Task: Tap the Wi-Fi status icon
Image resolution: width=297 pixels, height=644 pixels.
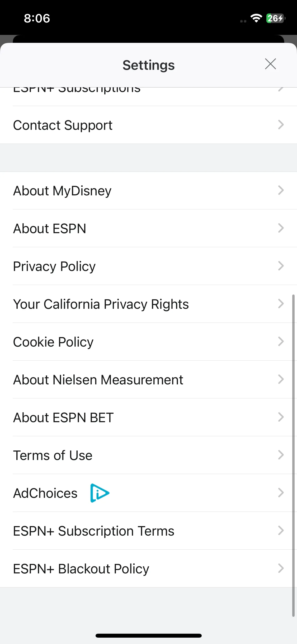Action: (256, 18)
